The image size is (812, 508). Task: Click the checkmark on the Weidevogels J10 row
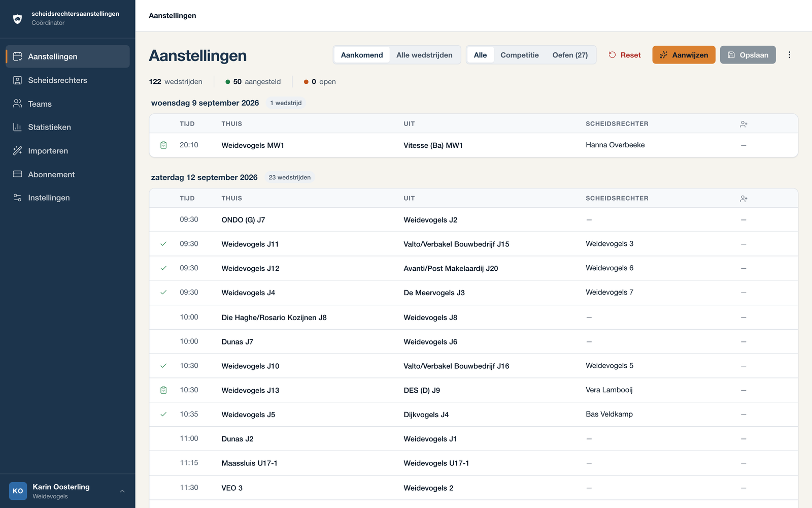pos(163,366)
